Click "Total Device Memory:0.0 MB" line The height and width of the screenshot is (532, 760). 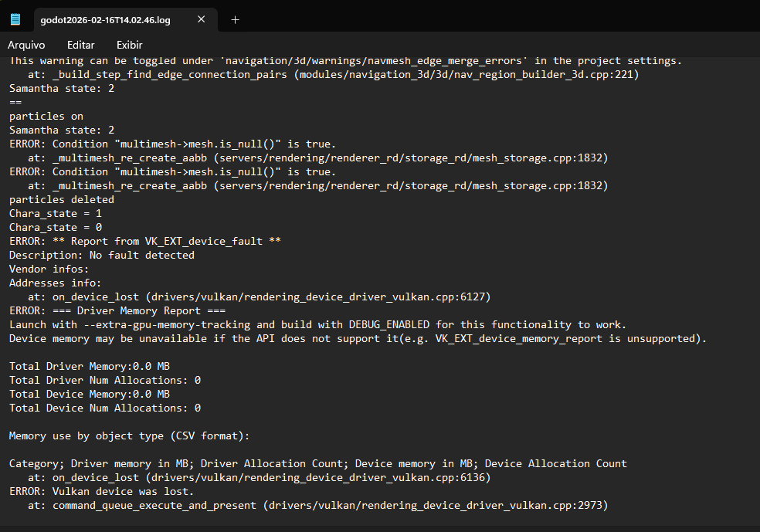(x=90, y=394)
